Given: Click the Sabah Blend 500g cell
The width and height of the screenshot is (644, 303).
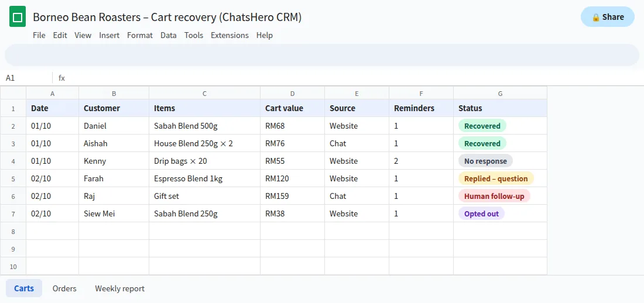Looking at the screenshot, I should [x=204, y=126].
